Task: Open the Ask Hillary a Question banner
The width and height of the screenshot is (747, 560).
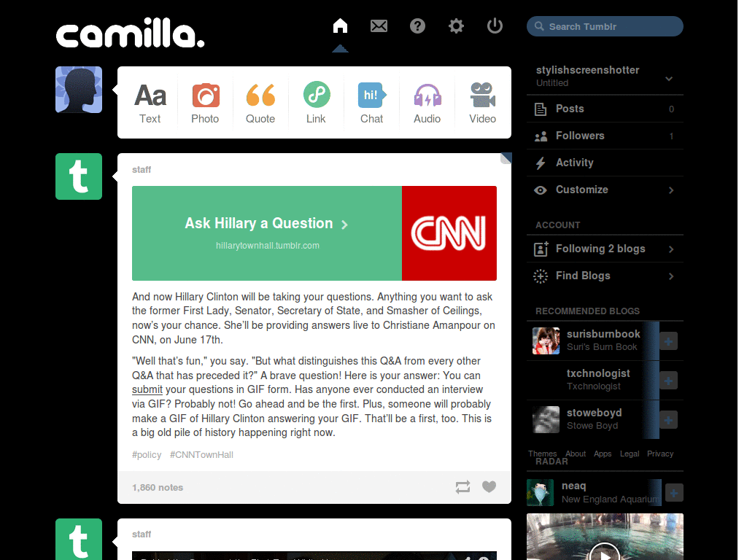Action: tap(267, 233)
